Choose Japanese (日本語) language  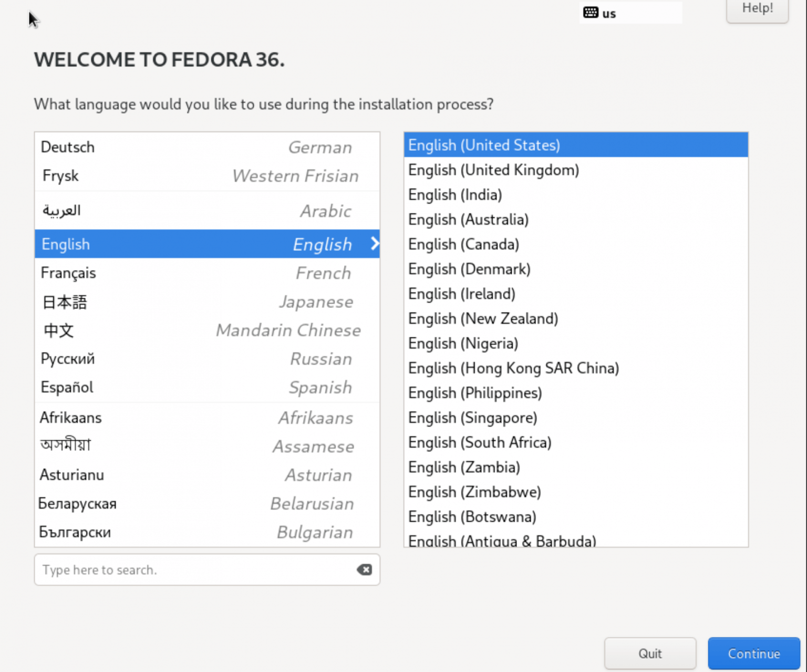click(x=64, y=302)
